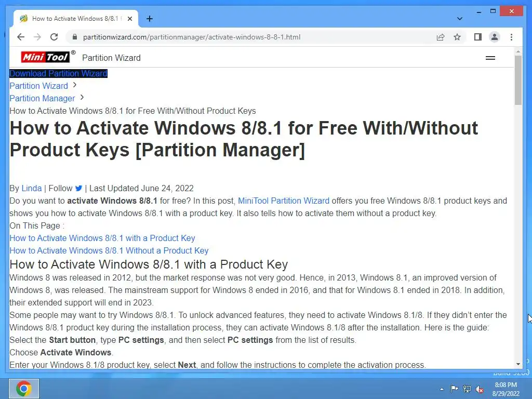Click the scrollbar down arrow

tap(518, 364)
